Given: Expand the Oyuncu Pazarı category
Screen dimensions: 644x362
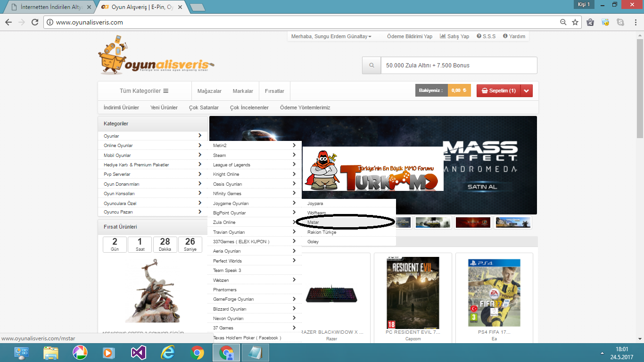Looking at the screenshot, I should click(153, 212).
